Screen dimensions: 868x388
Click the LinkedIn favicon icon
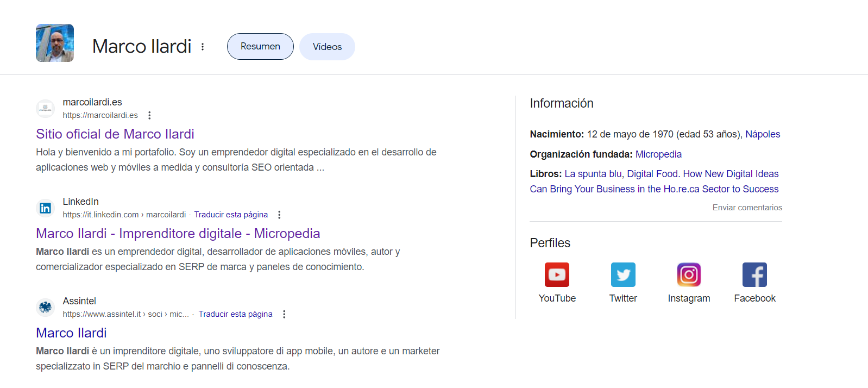click(46, 208)
